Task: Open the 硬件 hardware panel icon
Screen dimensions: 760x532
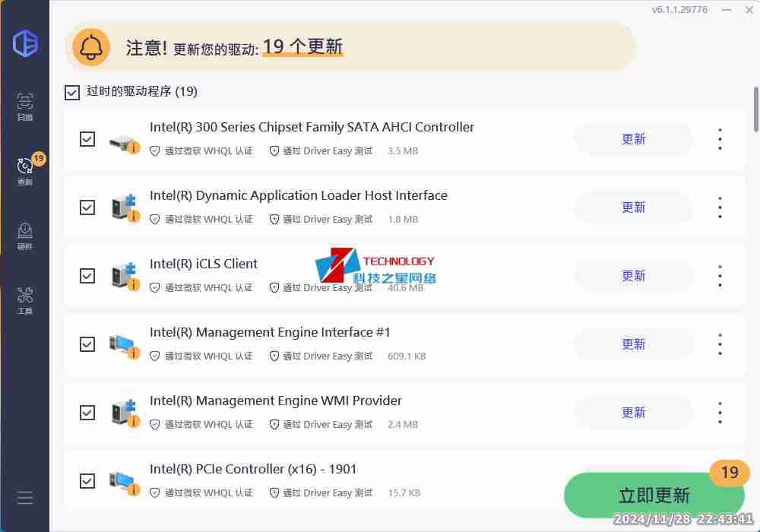Action: 25,235
